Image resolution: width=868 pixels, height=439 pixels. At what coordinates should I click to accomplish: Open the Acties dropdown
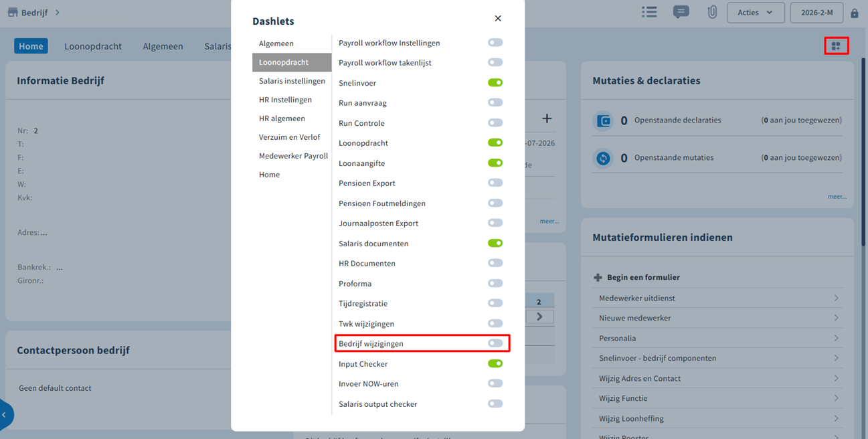point(756,13)
